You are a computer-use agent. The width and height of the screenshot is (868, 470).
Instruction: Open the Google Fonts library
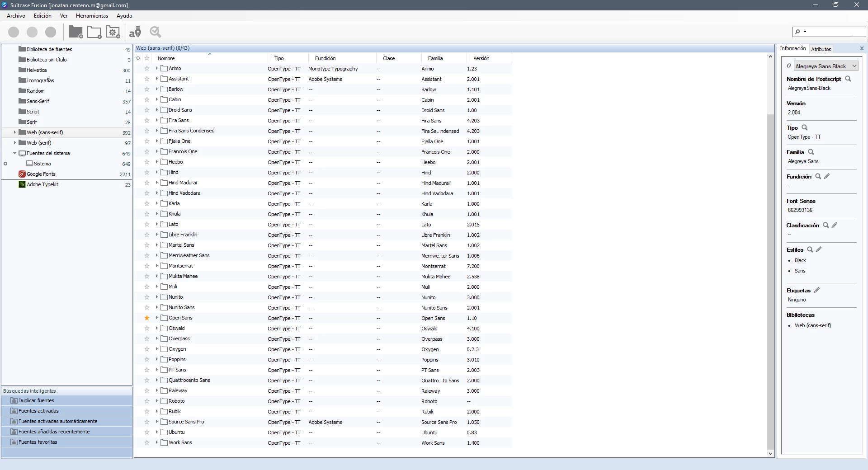(67, 174)
